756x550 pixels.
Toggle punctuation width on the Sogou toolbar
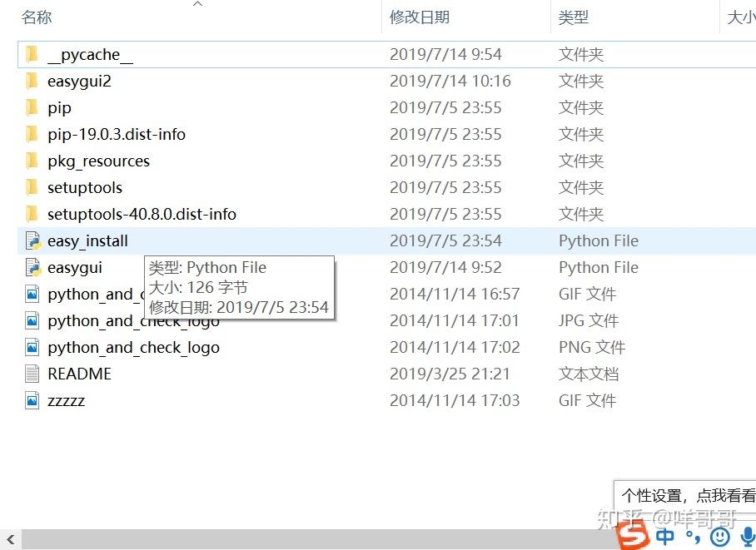coord(692,538)
